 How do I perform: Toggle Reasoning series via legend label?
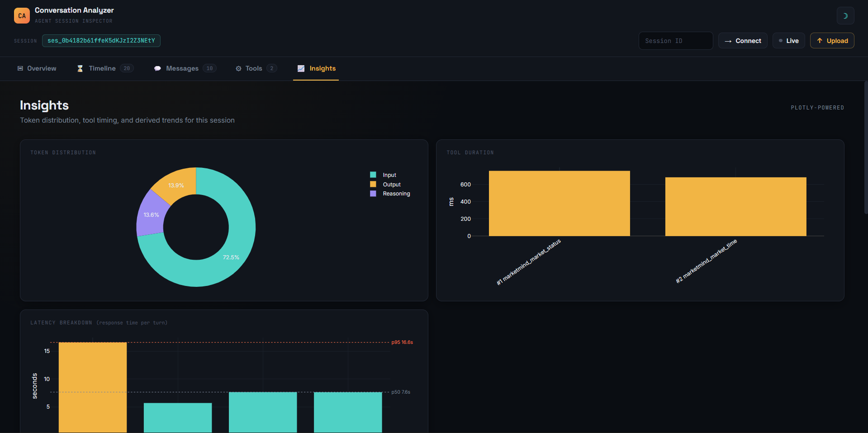click(x=396, y=194)
